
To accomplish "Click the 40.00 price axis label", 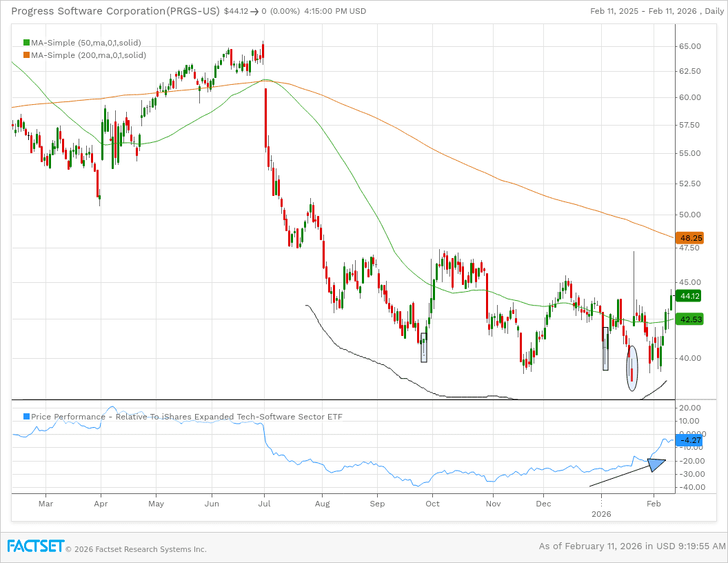I will (x=690, y=358).
